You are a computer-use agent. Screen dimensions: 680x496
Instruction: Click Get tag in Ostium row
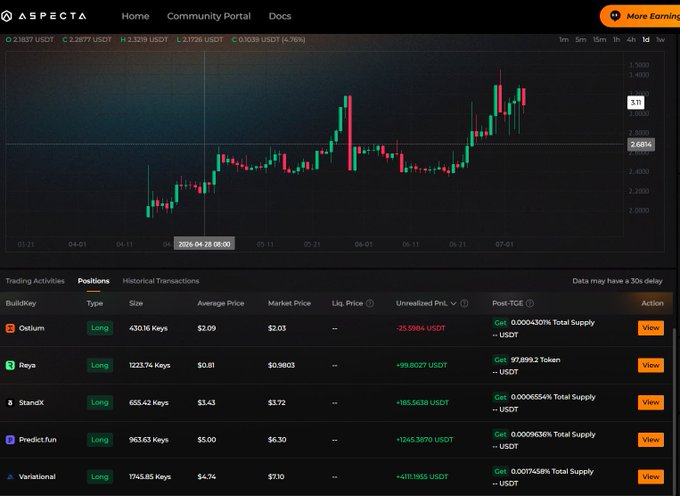tap(500, 323)
